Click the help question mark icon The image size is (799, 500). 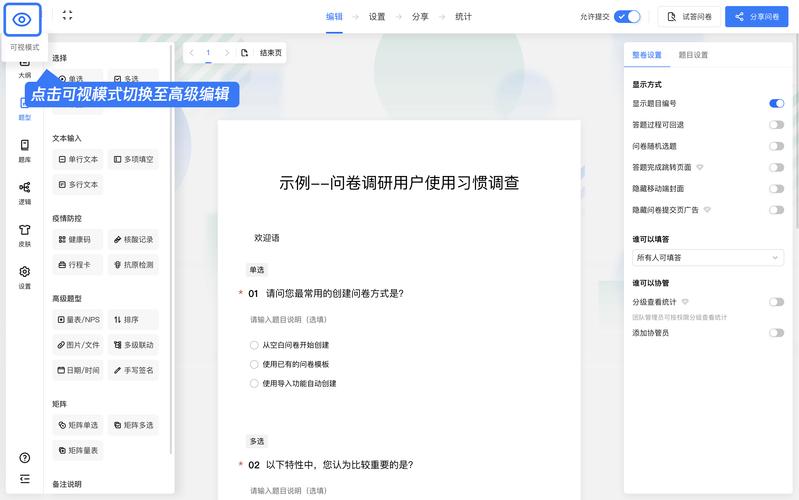pos(24,458)
